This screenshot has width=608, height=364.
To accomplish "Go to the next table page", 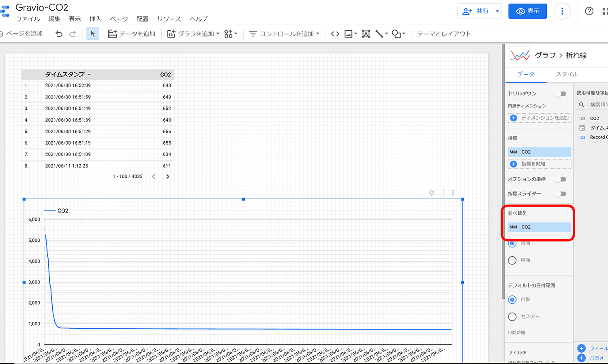I will click(168, 177).
